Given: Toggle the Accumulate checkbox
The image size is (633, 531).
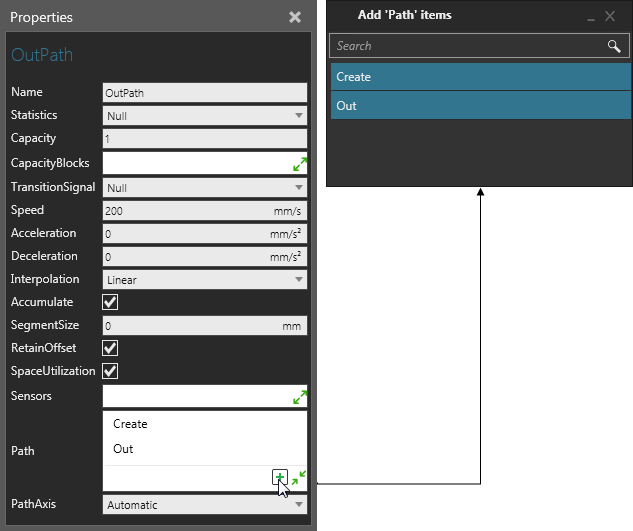Looking at the screenshot, I should click(x=111, y=302).
